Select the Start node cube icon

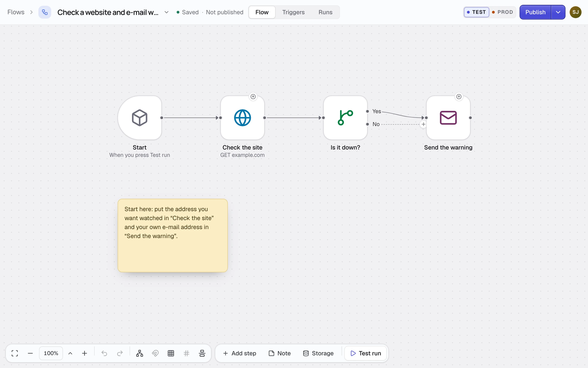pyautogui.click(x=140, y=118)
